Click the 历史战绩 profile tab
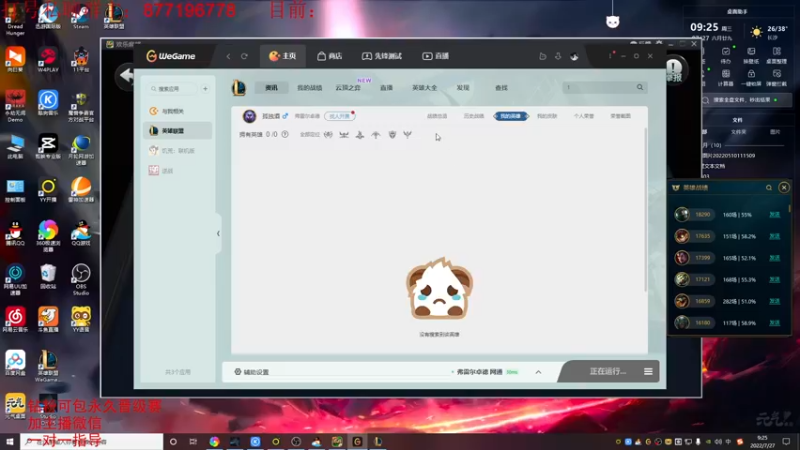 point(473,116)
